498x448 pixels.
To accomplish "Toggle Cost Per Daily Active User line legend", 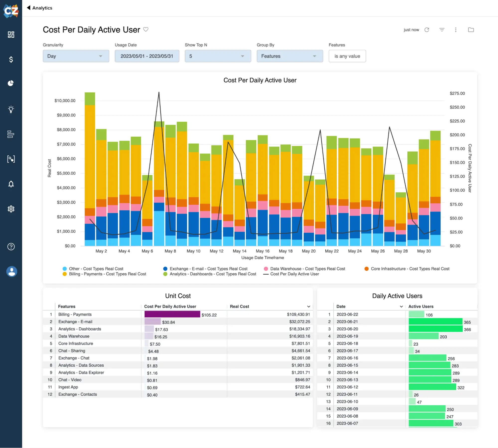I will (291, 274).
